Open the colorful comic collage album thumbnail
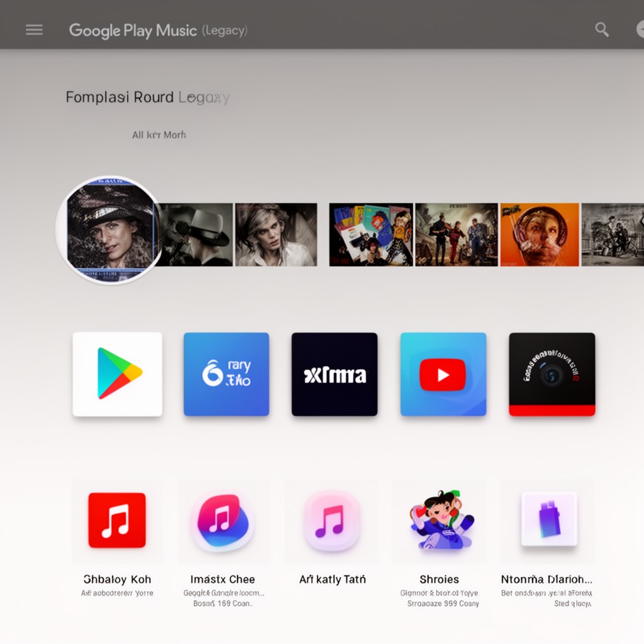 (x=371, y=235)
